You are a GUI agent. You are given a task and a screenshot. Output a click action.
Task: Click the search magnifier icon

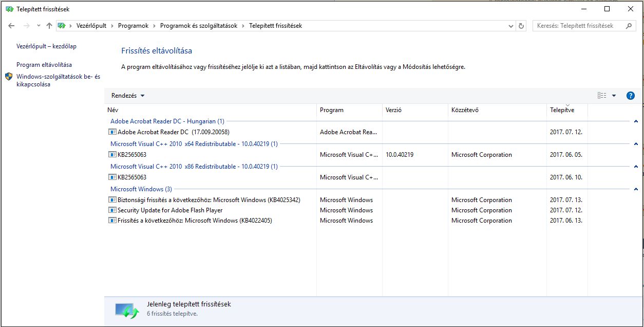click(629, 26)
